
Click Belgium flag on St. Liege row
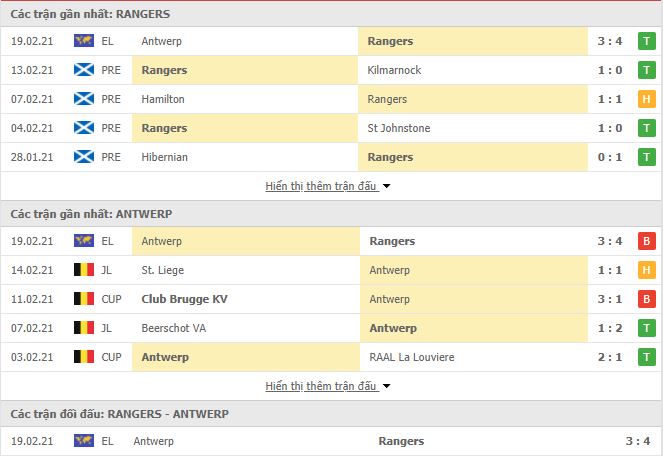[x=84, y=270]
